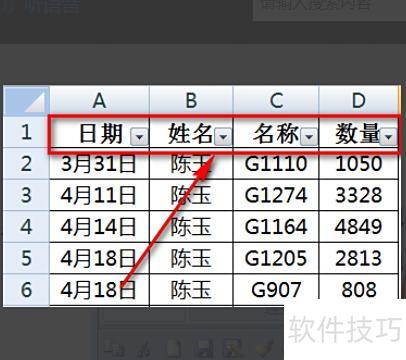Click the cell G1164
Image resolution: width=406 pixels, height=360 pixels.
(276, 227)
